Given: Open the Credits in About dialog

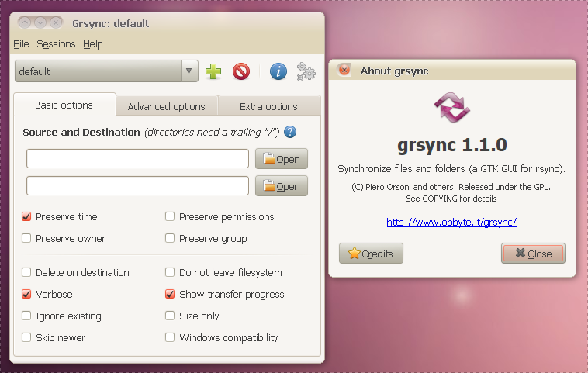Looking at the screenshot, I should 371,254.
